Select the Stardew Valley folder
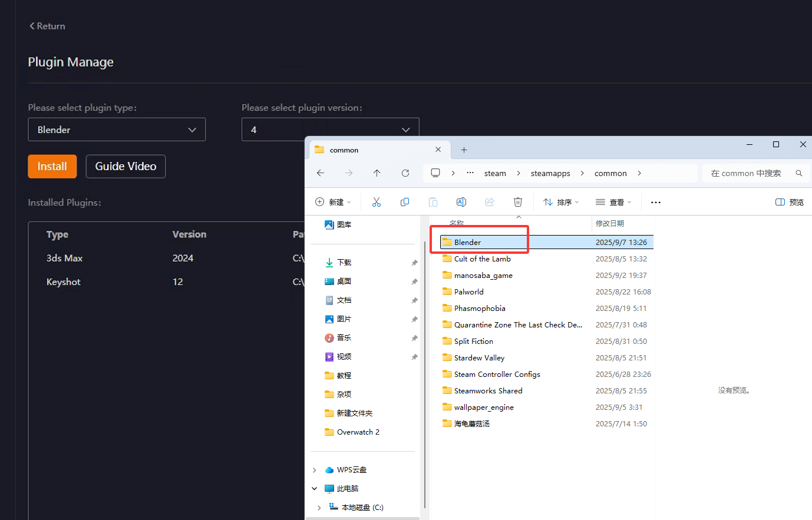The height and width of the screenshot is (520, 812). tap(478, 357)
